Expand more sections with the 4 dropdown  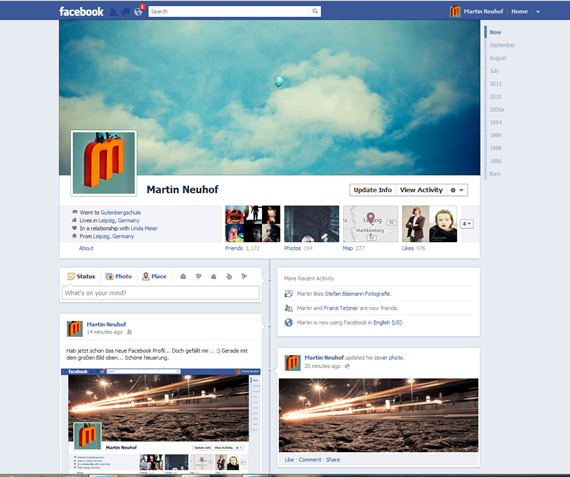(x=467, y=224)
